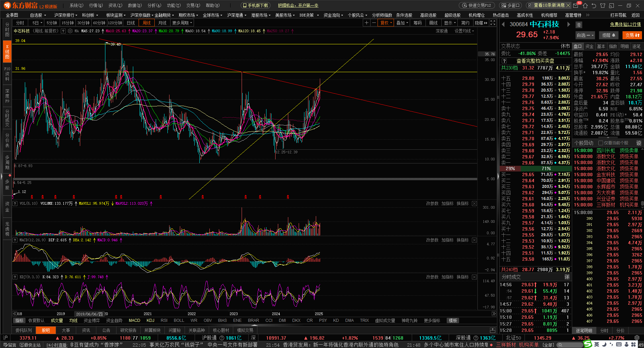
Task: Click the help icon beside 查看完整档买卖盘
Action: [x=504, y=61]
